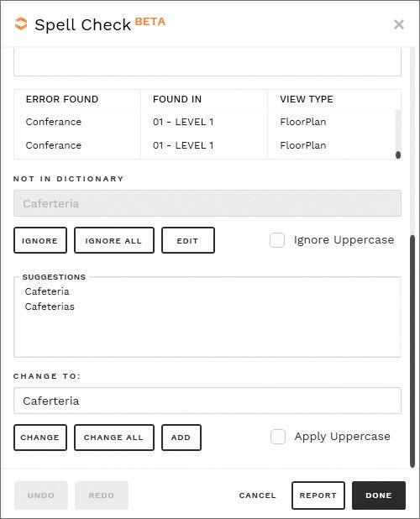Enable the Ignore Uppercase checkbox
Image resolution: width=420 pixels, height=519 pixels.
tap(277, 240)
